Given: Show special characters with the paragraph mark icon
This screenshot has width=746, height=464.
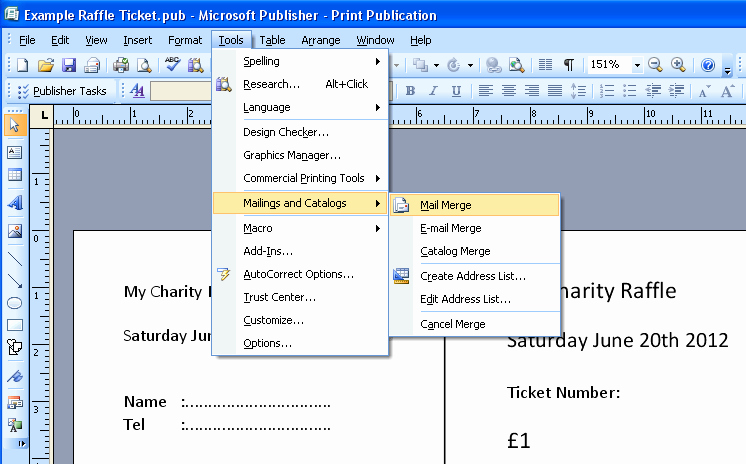Looking at the screenshot, I should tap(569, 64).
